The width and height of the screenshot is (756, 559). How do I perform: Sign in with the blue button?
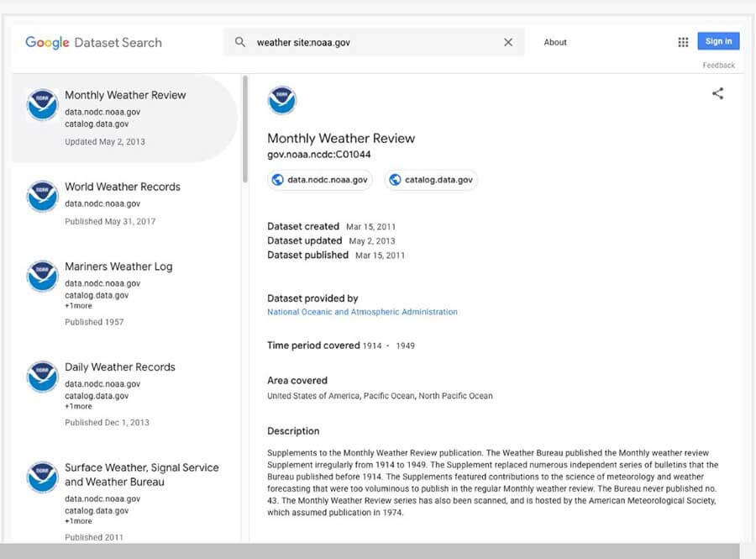point(718,41)
